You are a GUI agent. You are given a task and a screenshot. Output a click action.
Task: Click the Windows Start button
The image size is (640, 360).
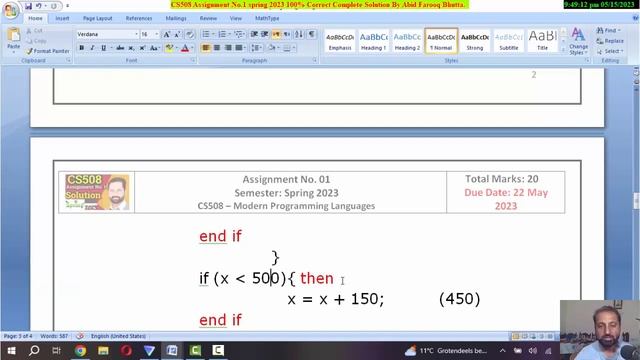click(x=11, y=351)
